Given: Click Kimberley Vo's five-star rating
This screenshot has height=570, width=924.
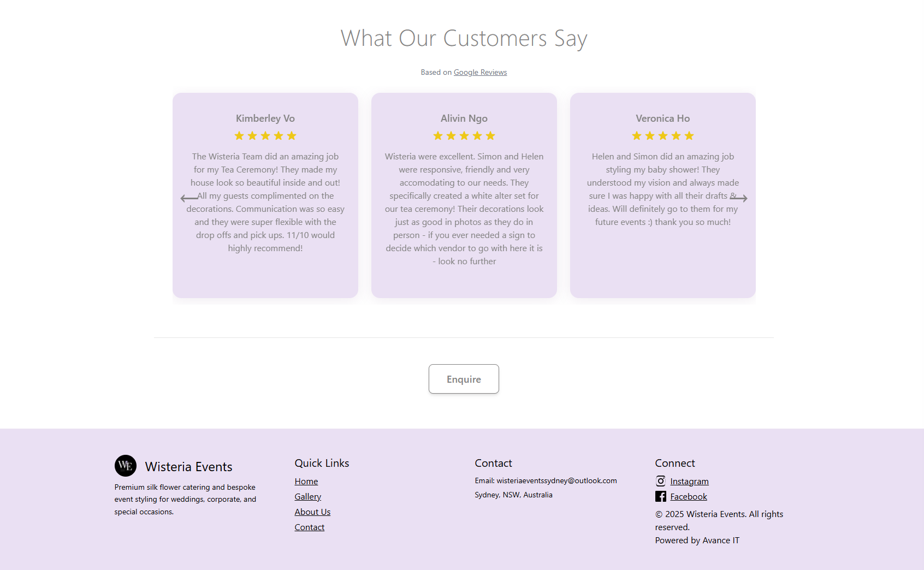Looking at the screenshot, I should 265,136.
